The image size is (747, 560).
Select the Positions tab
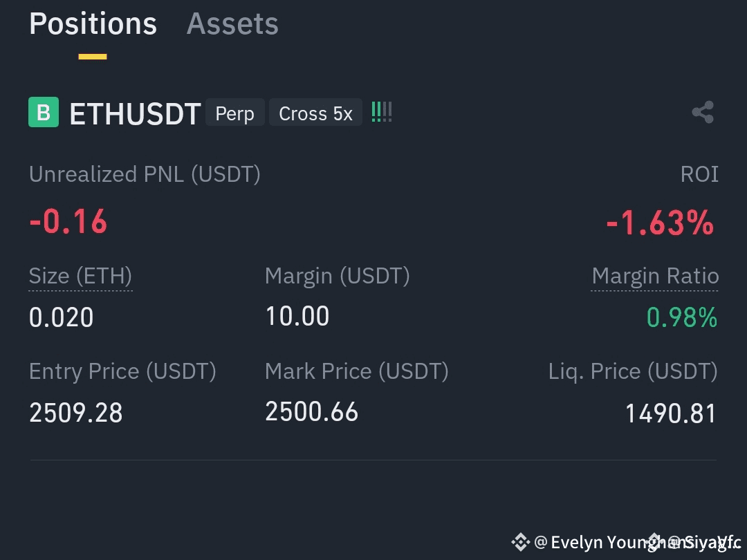click(93, 24)
